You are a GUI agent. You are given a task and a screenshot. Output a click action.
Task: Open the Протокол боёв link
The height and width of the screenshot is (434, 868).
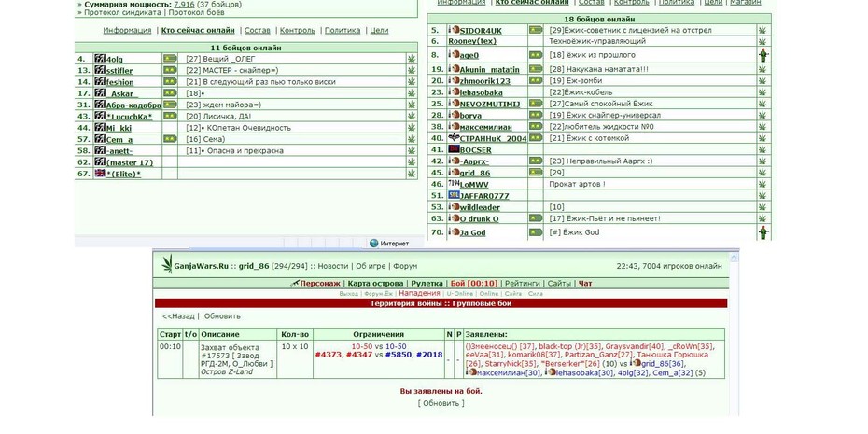(x=199, y=12)
